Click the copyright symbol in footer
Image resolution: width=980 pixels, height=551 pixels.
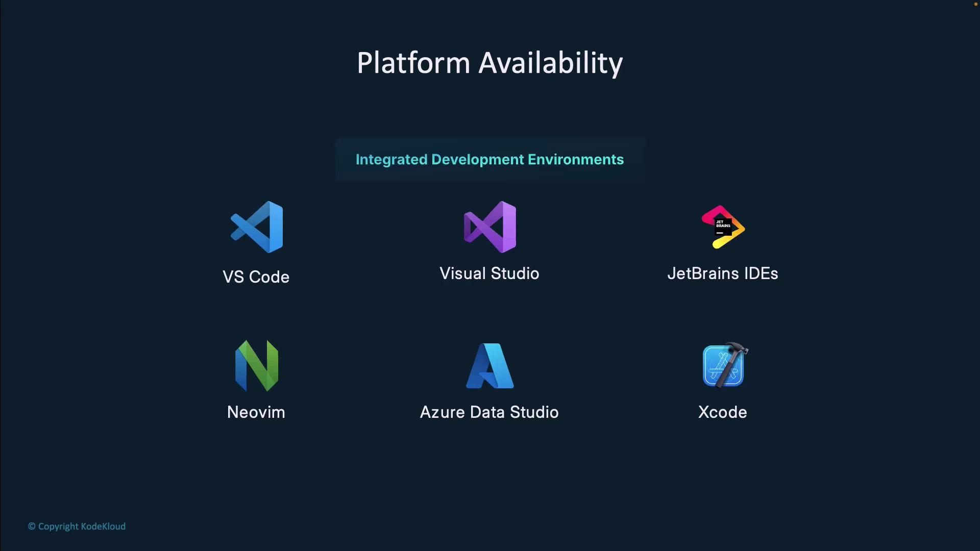click(x=32, y=527)
